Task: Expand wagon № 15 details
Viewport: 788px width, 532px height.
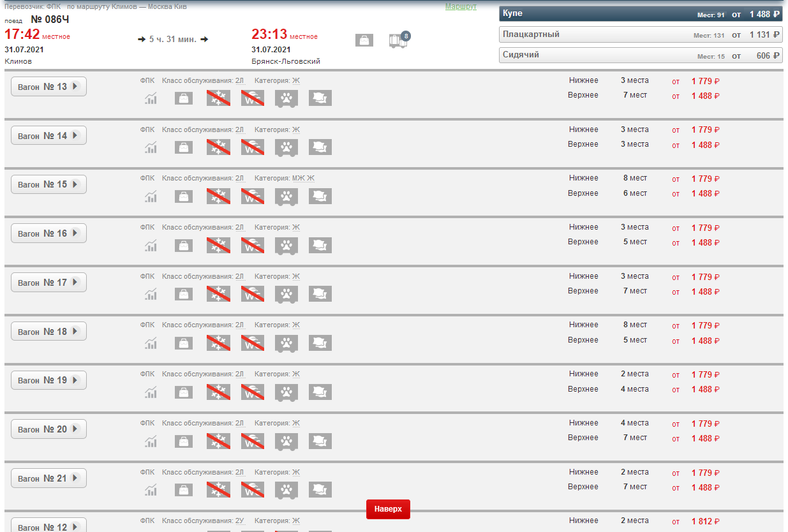Action: [48, 184]
